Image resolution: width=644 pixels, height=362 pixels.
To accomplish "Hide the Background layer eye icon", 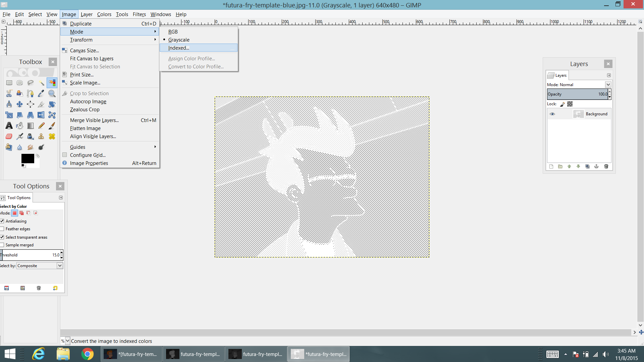I will click(x=552, y=114).
